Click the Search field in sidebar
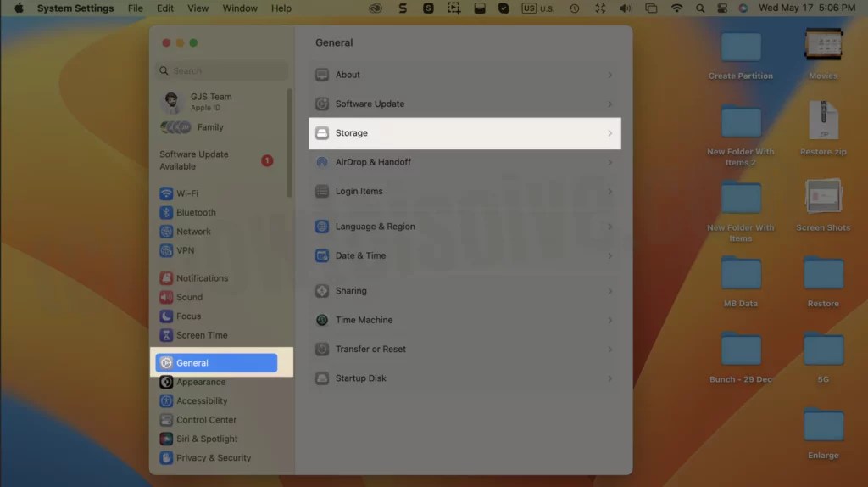868x487 pixels. (221, 71)
